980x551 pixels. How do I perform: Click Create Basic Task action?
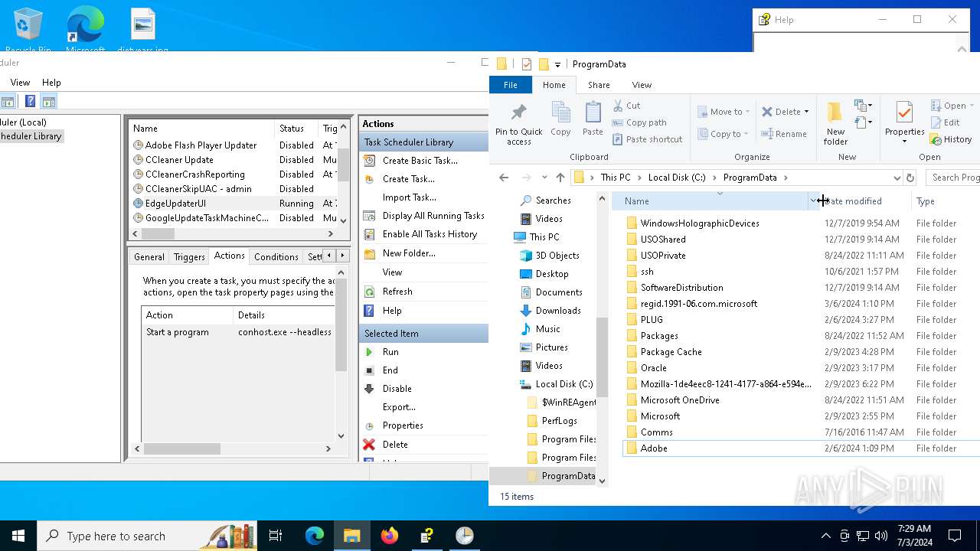(x=420, y=161)
